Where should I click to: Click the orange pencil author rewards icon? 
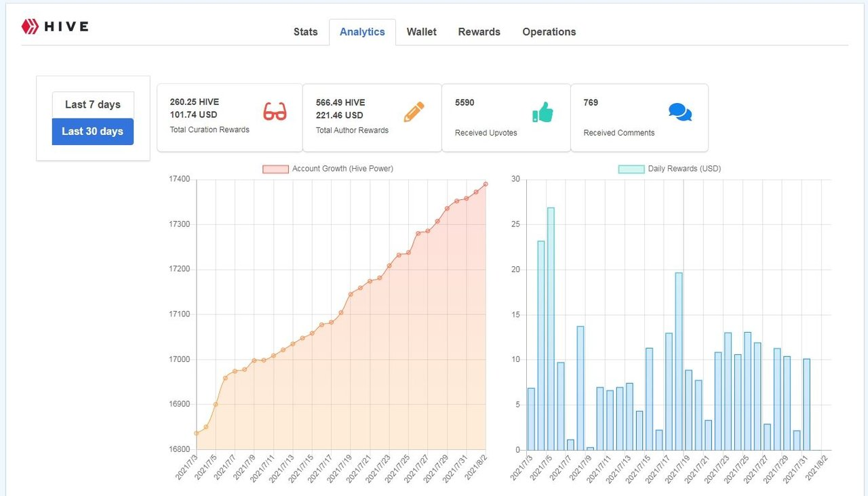(414, 112)
